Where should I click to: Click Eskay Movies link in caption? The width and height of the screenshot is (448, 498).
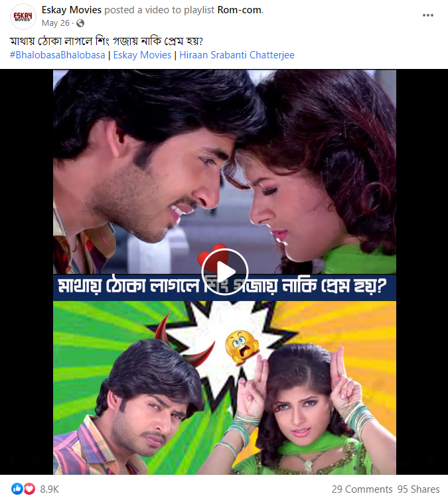(142, 55)
